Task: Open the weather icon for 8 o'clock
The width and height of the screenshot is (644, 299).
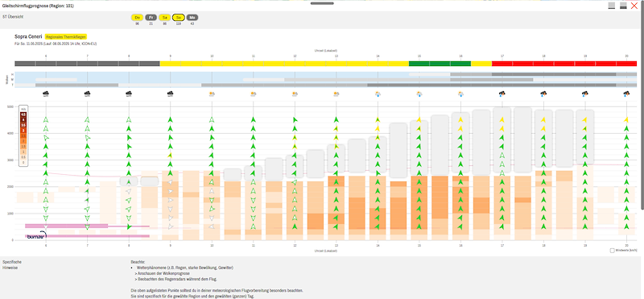Action: 129,93
